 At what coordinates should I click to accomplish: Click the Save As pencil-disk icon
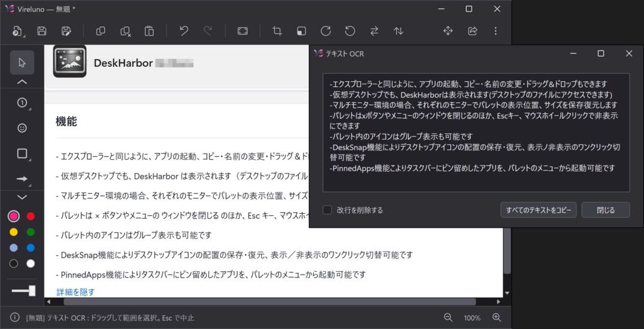(66, 31)
